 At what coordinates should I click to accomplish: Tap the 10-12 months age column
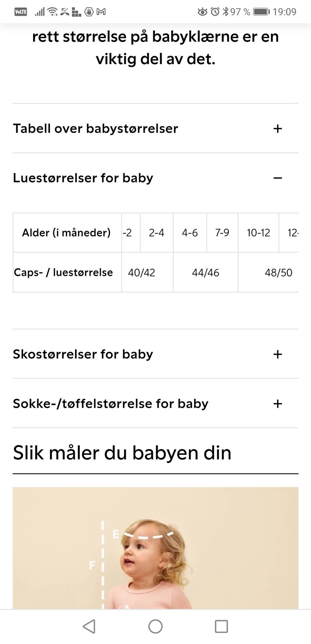click(x=258, y=233)
